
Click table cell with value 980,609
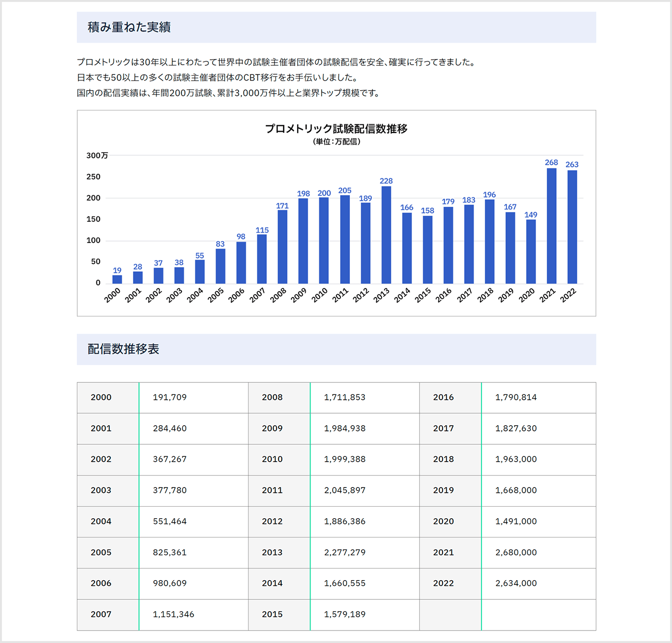point(193,583)
